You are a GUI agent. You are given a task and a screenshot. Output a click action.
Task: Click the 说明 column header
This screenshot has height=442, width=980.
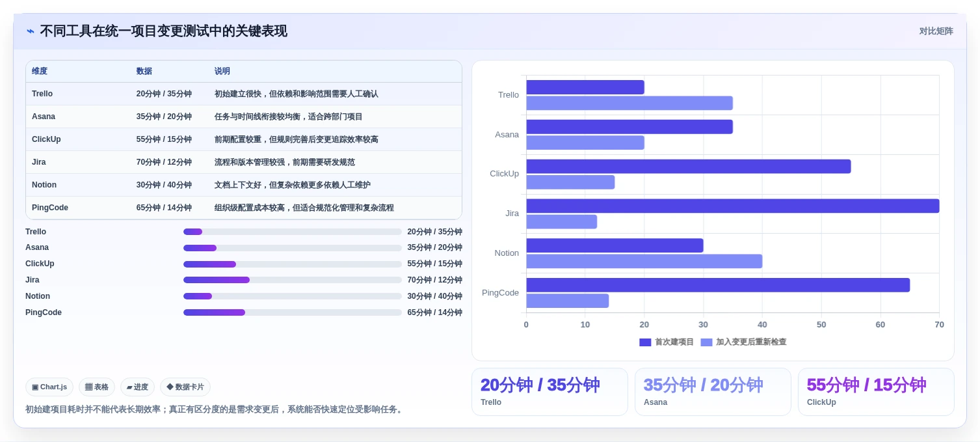coord(222,71)
